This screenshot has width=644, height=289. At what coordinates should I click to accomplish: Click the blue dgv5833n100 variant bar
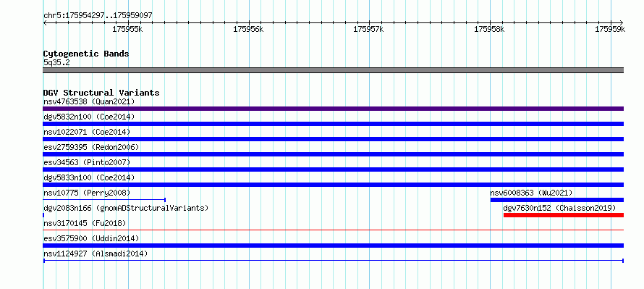(333, 185)
